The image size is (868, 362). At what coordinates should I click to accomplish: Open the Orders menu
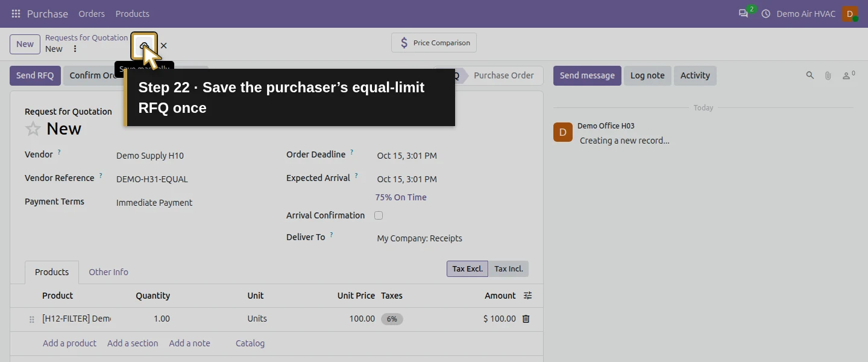92,13
